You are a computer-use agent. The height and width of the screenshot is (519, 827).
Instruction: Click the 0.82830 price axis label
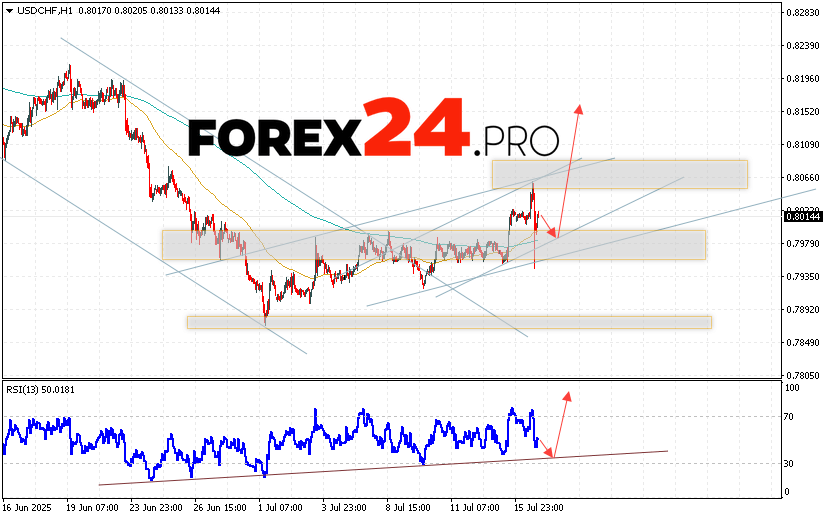[802, 13]
